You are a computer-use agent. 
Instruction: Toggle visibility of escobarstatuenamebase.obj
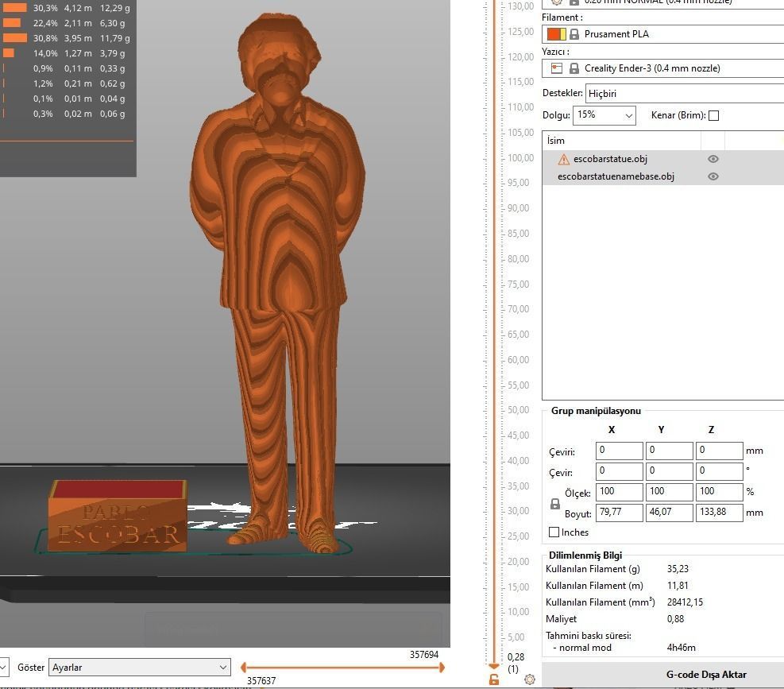713,176
